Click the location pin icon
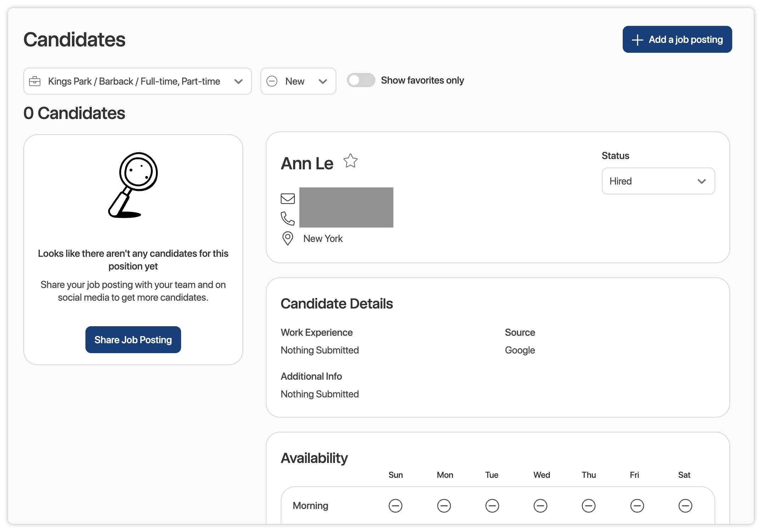The height and width of the screenshot is (532, 762). click(x=287, y=238)
